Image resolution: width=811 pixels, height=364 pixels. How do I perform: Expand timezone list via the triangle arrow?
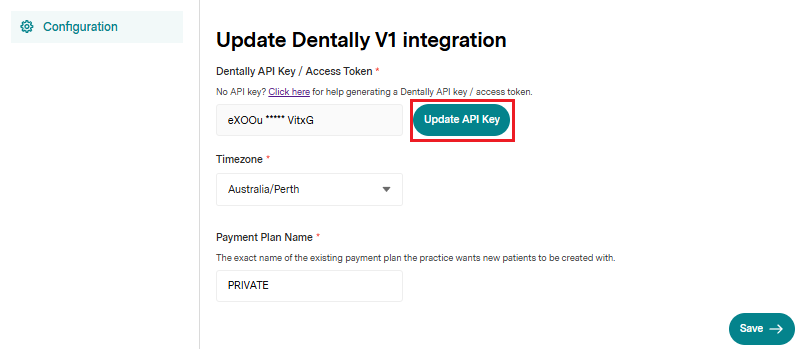386,190
